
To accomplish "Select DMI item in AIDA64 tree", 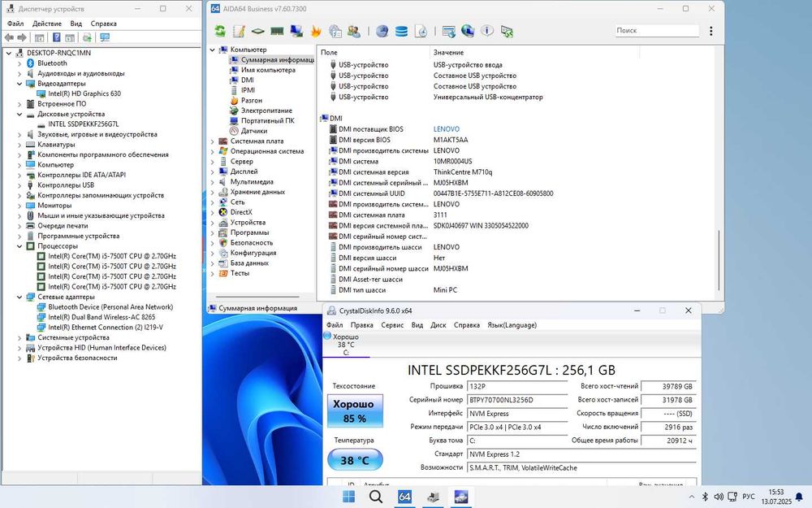I will click(x=247, y=80).
